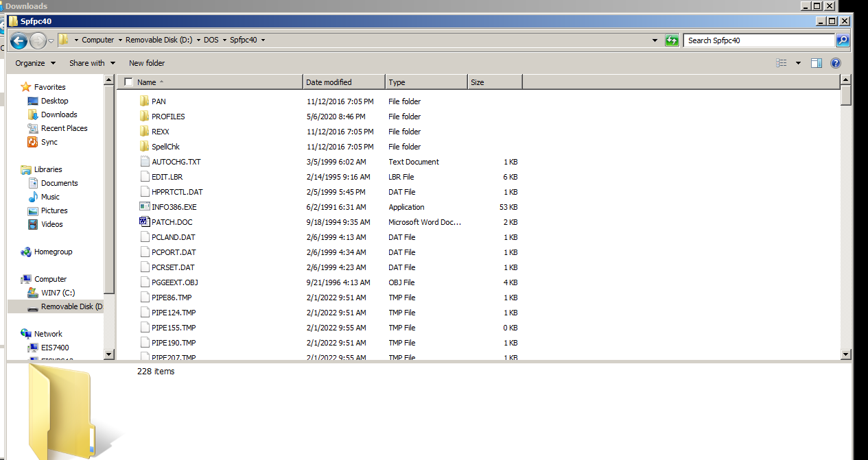Create a New folder from the toolbar

[147, 63]
